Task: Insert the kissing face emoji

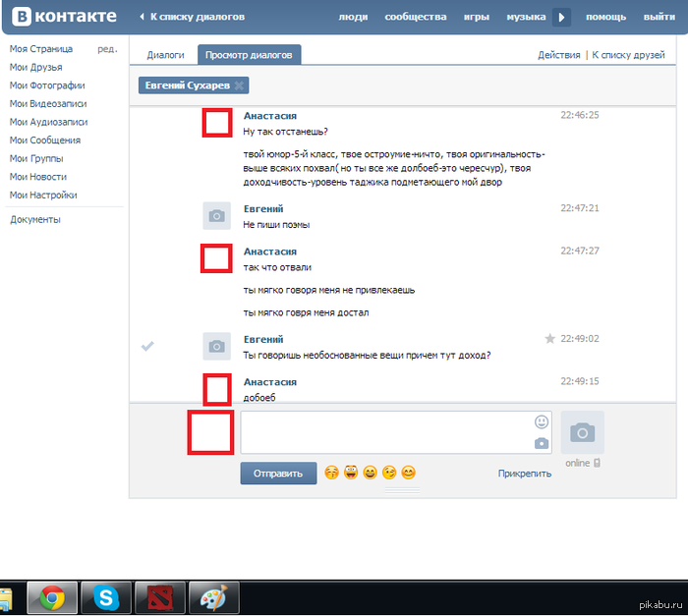Action: coord(332,473)
